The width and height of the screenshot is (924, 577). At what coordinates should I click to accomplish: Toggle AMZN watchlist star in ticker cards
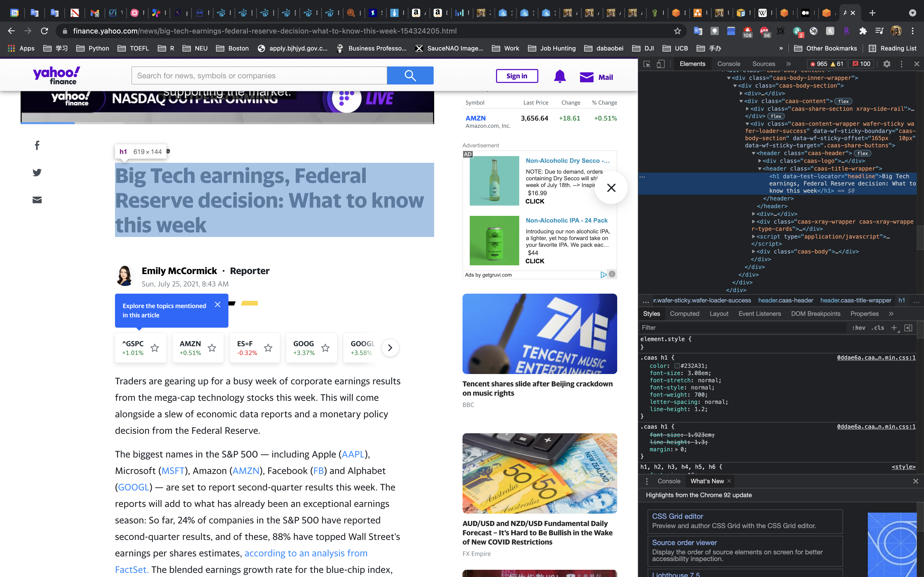(212, 348)
